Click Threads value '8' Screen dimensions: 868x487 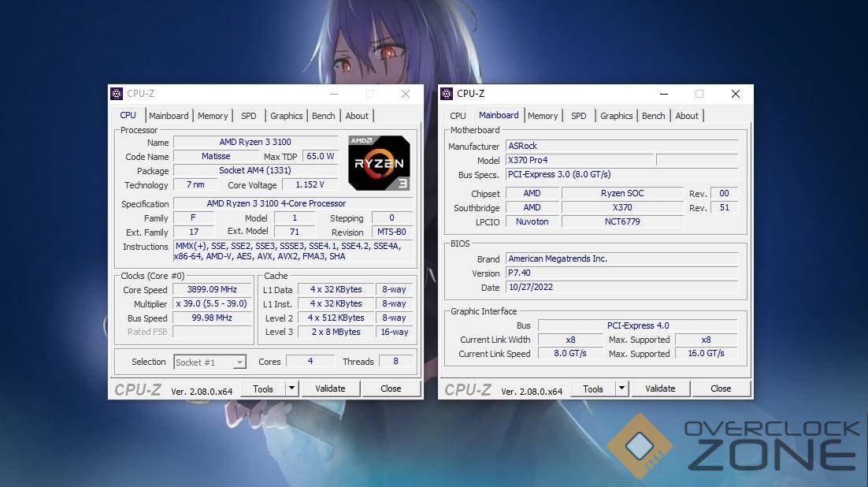coord(396,361)
